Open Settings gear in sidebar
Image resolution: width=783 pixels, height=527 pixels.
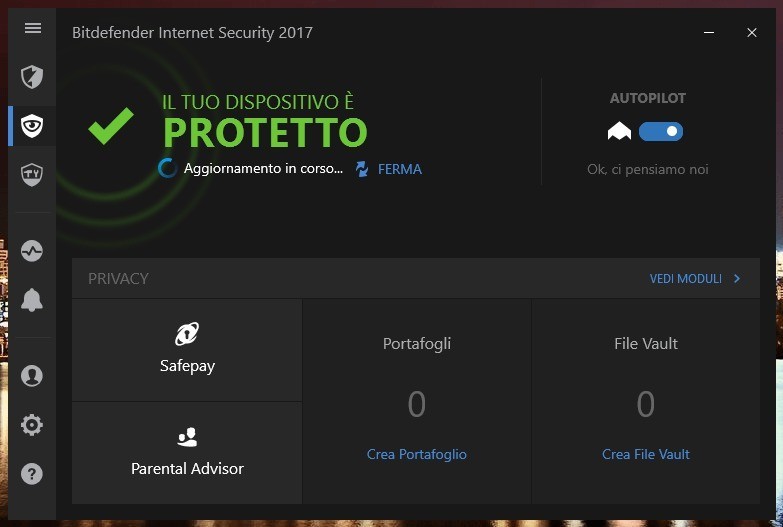pyautogui.click(x=32, y=425)
